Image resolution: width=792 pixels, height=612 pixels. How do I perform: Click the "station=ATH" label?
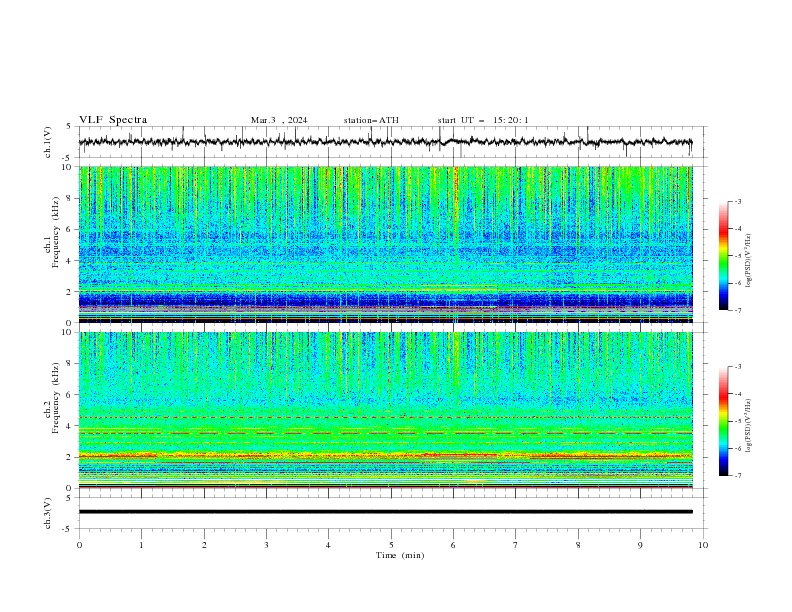pos(371,120)
